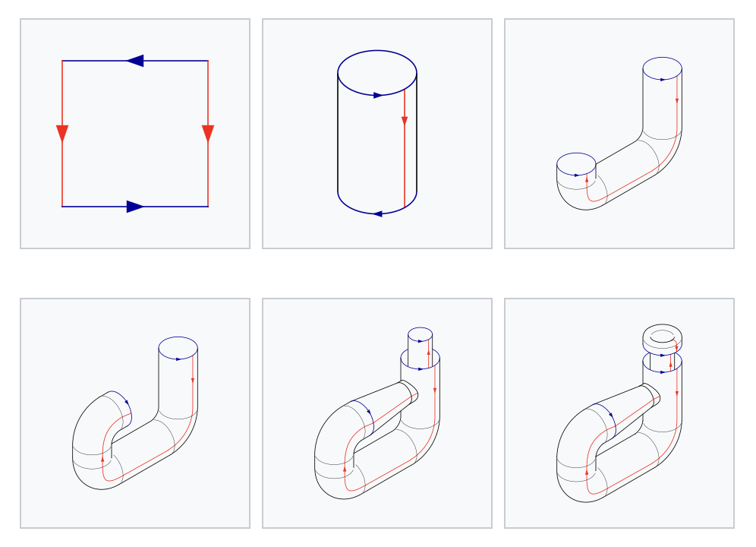Click the red down arrow on square's left edge
The image size is (756, 547).
click(62, 134)
